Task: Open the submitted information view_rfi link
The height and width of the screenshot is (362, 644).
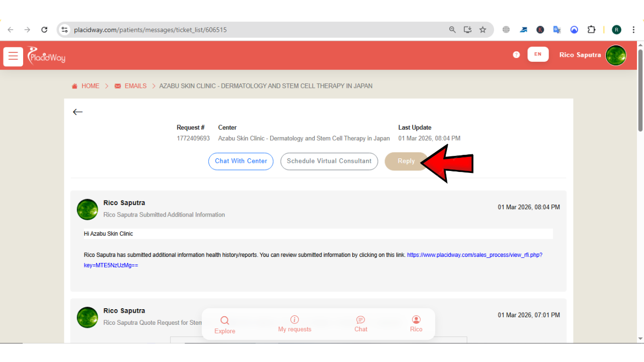Action: point(474,255)
